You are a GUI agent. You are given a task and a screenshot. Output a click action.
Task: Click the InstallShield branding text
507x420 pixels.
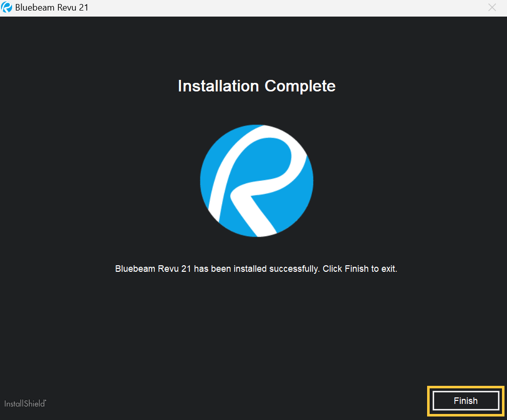25,403
